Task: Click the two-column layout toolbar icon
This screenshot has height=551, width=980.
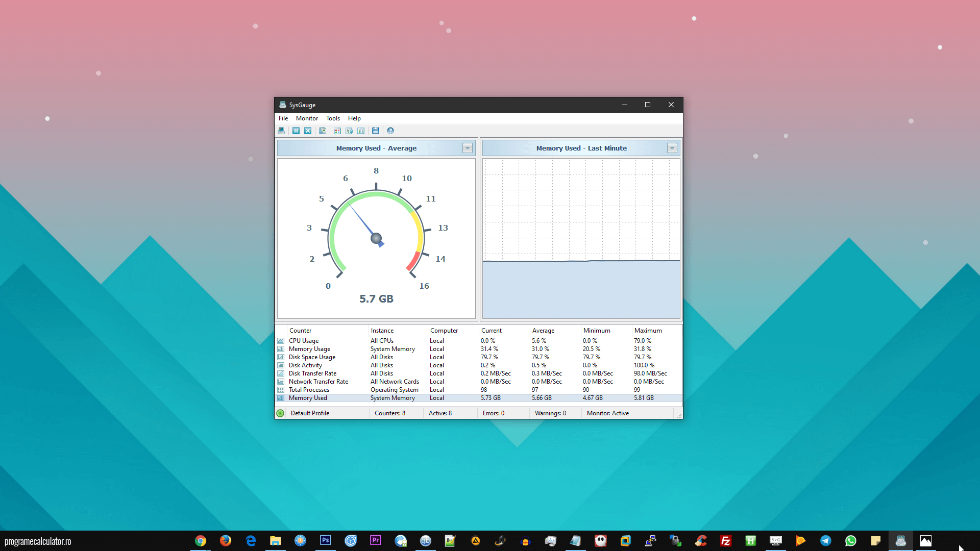Action: [361, 131]
